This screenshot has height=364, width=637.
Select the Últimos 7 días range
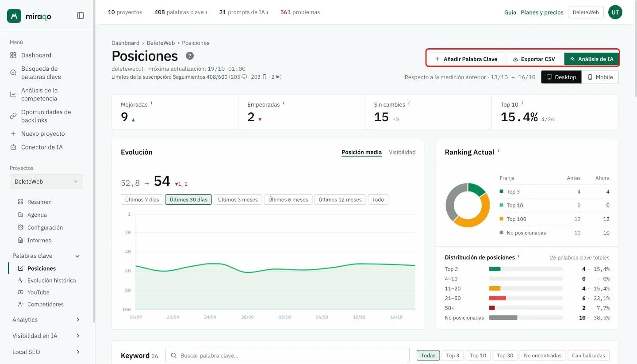point(142,199)
